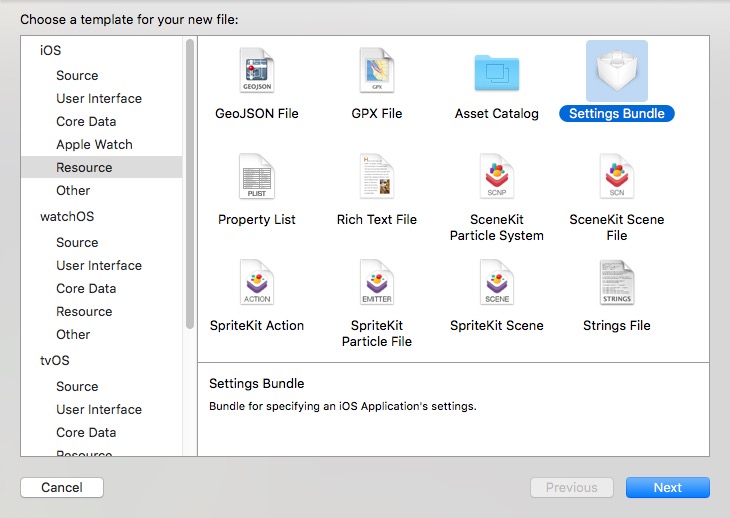Choose tvOS User Interface category
The height and width of the screenshot is (518, 730).
point(99,409)
